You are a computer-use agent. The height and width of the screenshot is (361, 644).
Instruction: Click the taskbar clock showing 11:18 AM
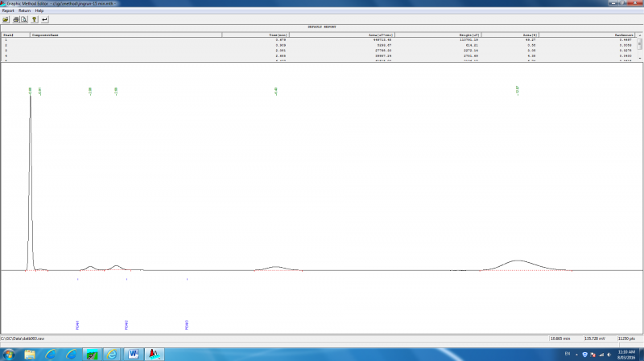click(626, 355)
